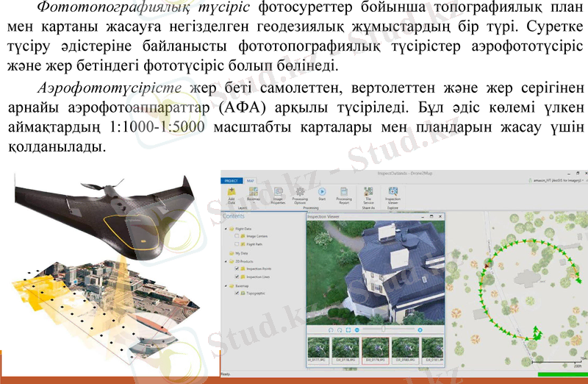Enable the Flight Path layer checkbox
The image size is (588, 384).
[x=237, y=244]
